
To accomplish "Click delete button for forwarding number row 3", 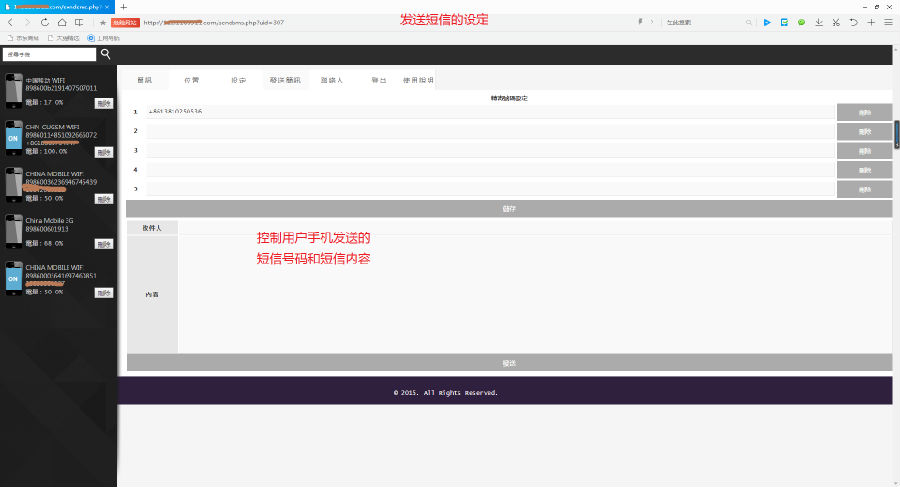I will pyautogui.click(x=864, y=151).
